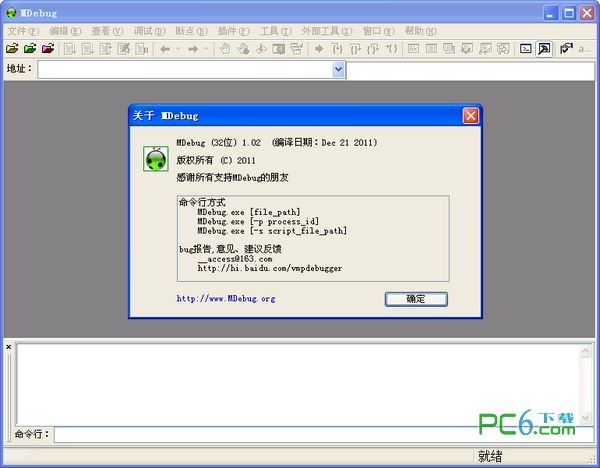Click the run-to-cursor starred braces icon

pos(391,49)
